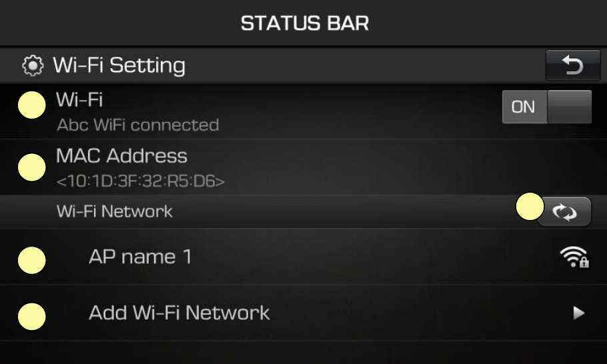This screenshot has width=607, height=364.
Task: Tap the locked Wi-Fi signal icon
Action: coord(574,257)
